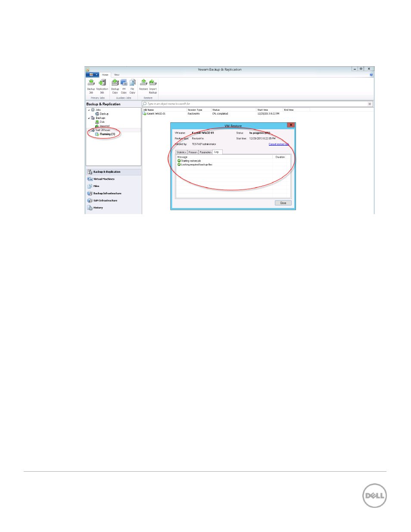Sort sessions by the Job Name column
The image size is (411, 532).
[164, 110]
